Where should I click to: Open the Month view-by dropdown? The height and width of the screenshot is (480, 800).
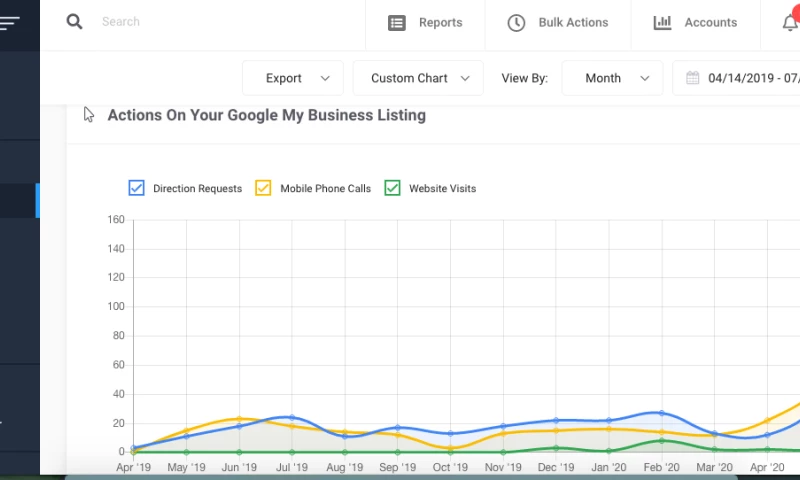pyautogui.click(x=612, y=78)
